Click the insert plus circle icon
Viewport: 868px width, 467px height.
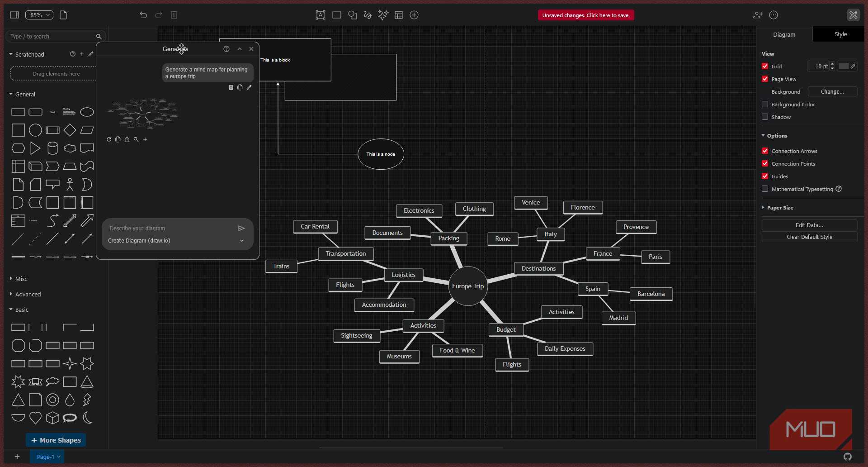(414, 15)
